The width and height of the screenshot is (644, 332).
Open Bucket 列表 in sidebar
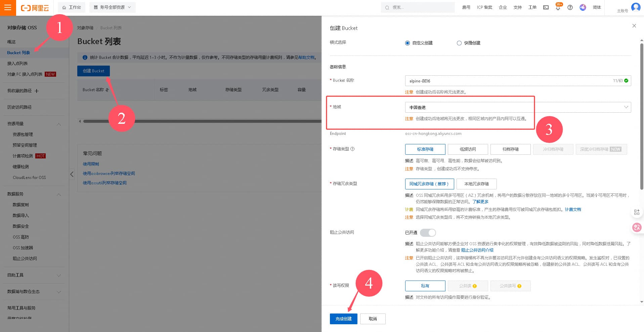[x=18, y=53]
